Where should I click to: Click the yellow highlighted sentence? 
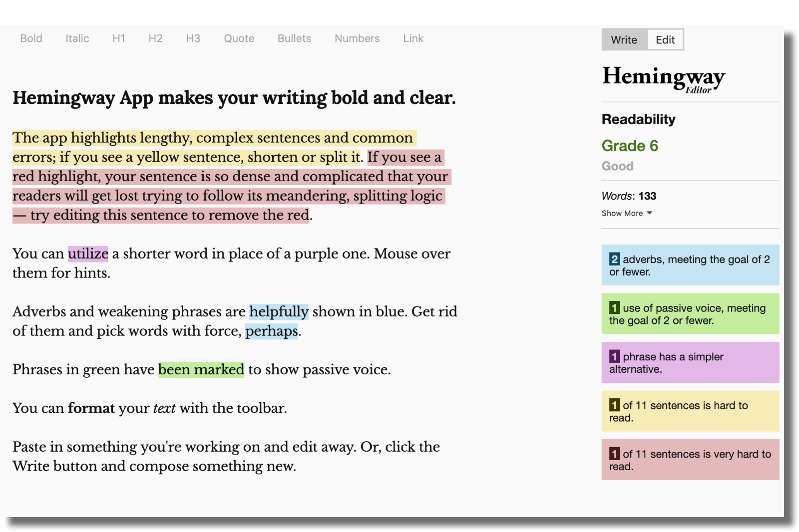pyautogui.click(x=215, y=148)
